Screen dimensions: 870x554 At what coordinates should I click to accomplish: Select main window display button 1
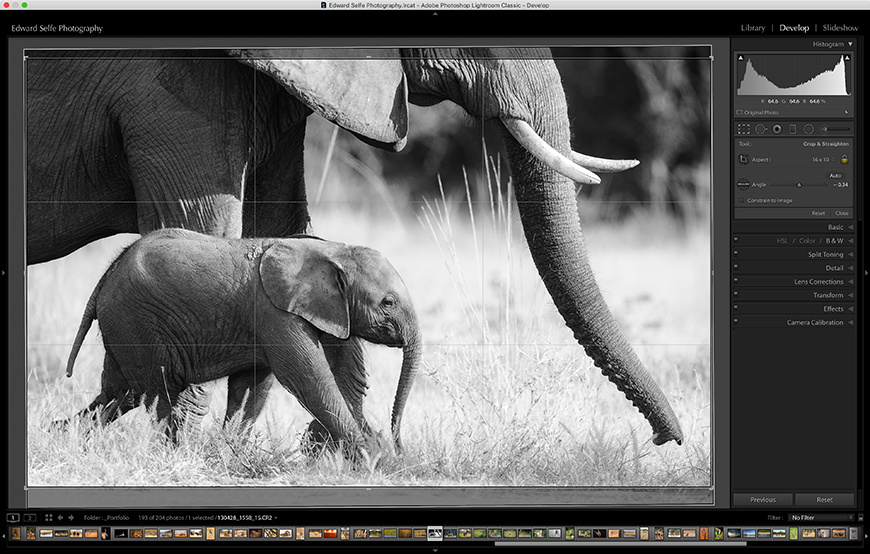(x=13, y=517)
